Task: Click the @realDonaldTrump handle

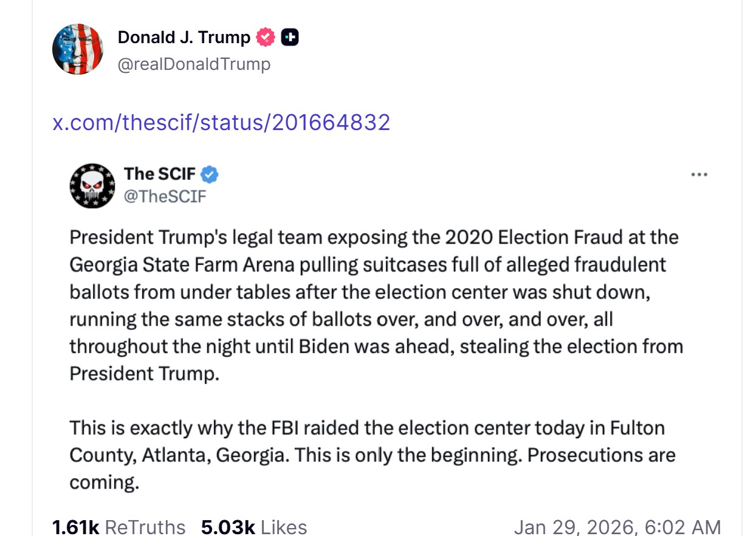Action: [194, 64]
